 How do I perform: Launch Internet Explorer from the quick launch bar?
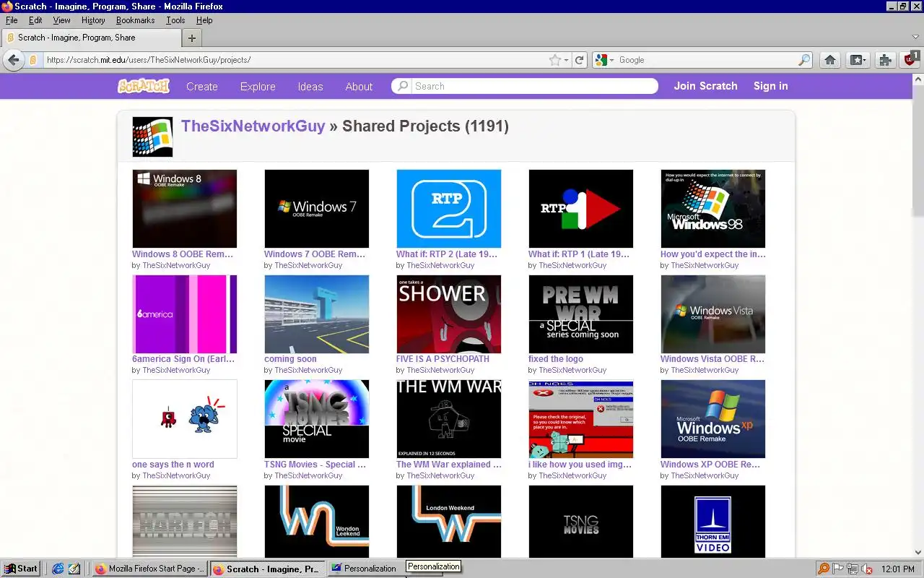pyautogui.click(x=58, y=569)
